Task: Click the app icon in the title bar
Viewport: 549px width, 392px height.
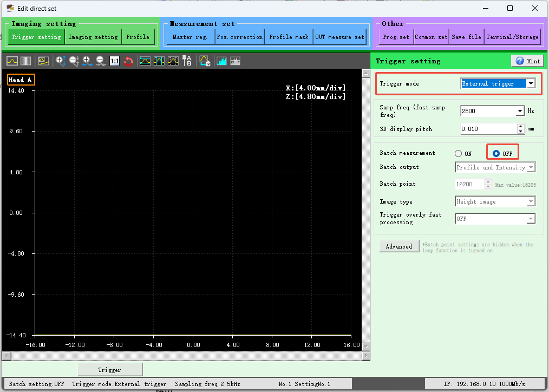Action: (10, 8)
